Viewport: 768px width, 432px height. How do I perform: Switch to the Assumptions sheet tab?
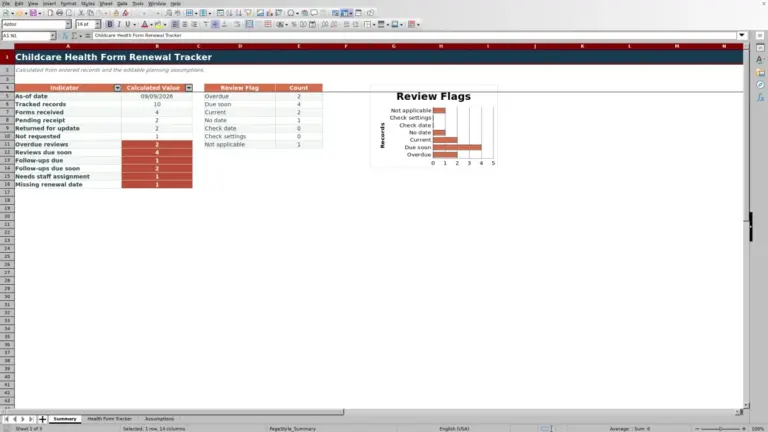[159, 419]
